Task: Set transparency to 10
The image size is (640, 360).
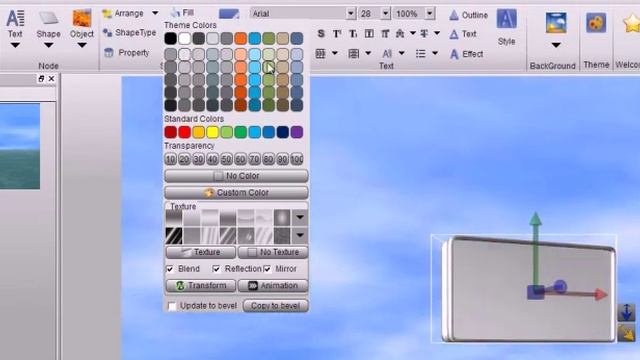Action: [x=171, y=159]
